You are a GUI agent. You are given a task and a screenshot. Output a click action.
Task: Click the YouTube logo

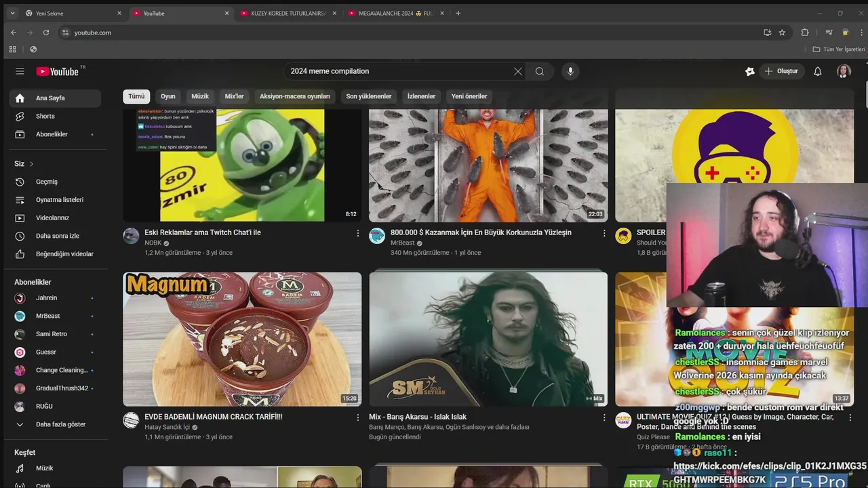pyautogui.click(x=57, y=71)
